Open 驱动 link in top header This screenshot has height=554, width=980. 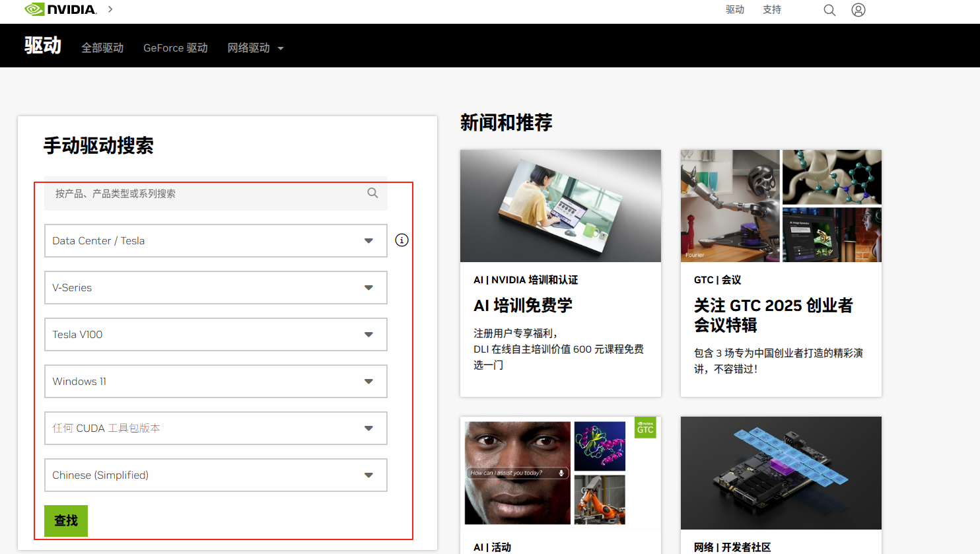(735, 9)
